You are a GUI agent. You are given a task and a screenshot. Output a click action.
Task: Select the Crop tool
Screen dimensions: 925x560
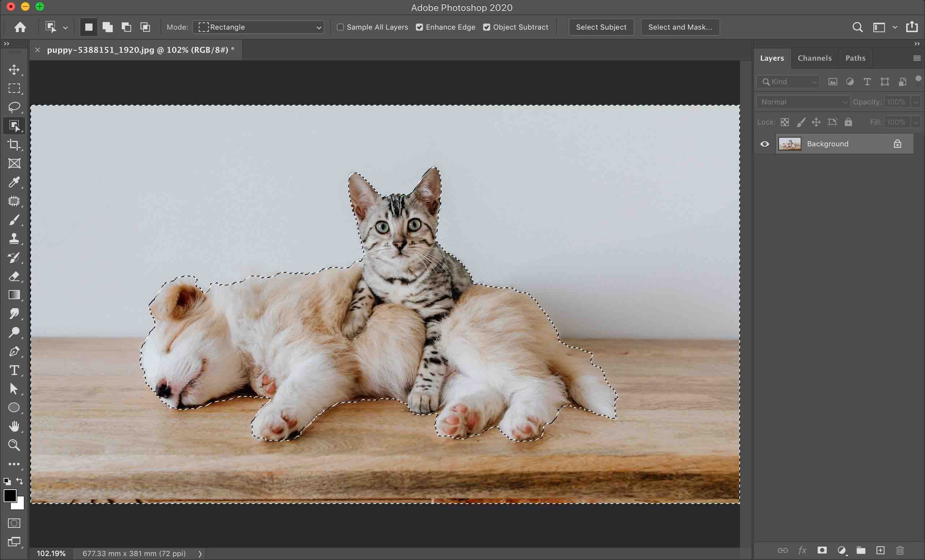click(14, 145)
